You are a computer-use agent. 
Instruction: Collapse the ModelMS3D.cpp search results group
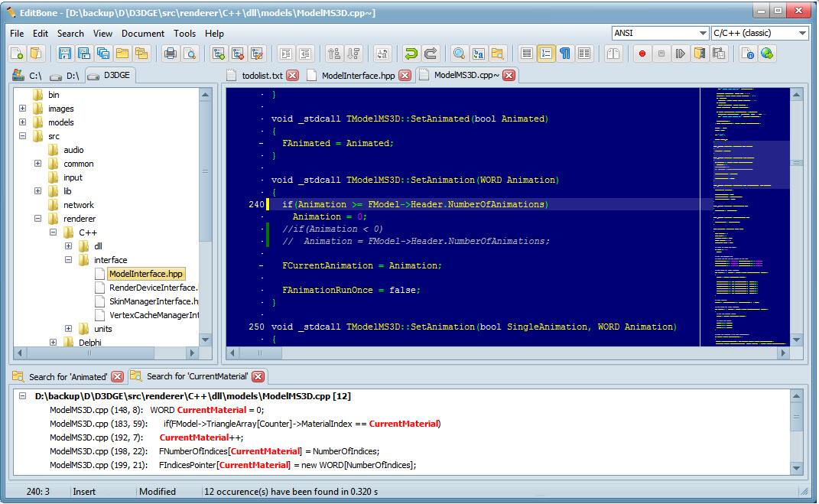[22, 396]
